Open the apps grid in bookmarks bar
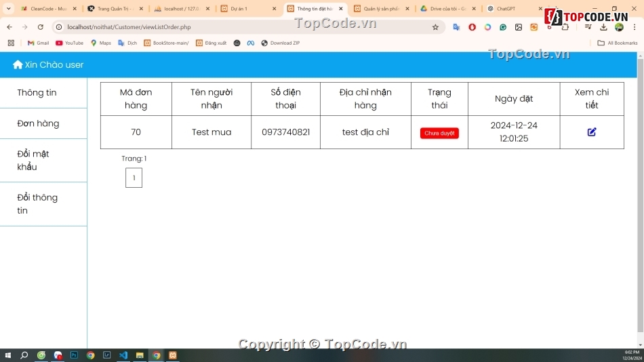 [11, 43]
